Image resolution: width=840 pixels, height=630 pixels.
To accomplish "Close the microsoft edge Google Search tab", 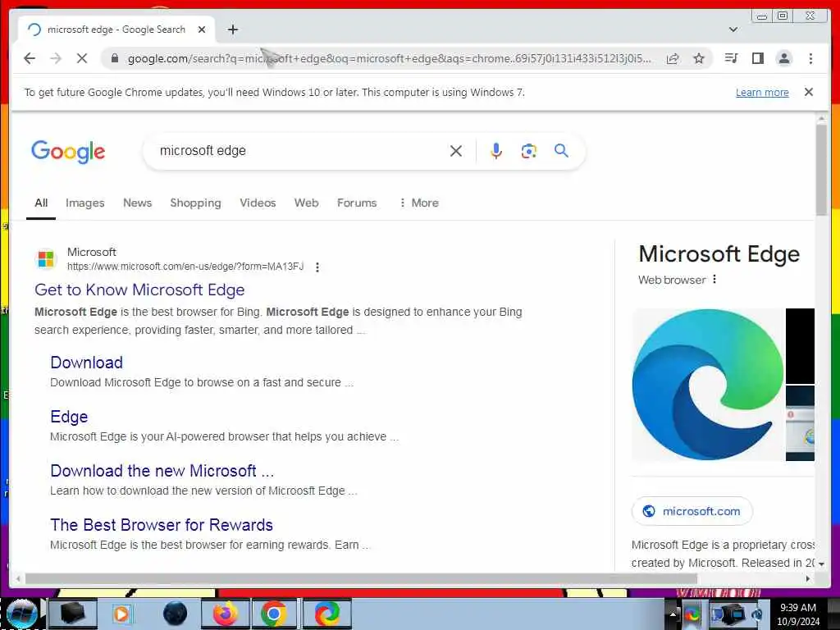I will point(202,30).
